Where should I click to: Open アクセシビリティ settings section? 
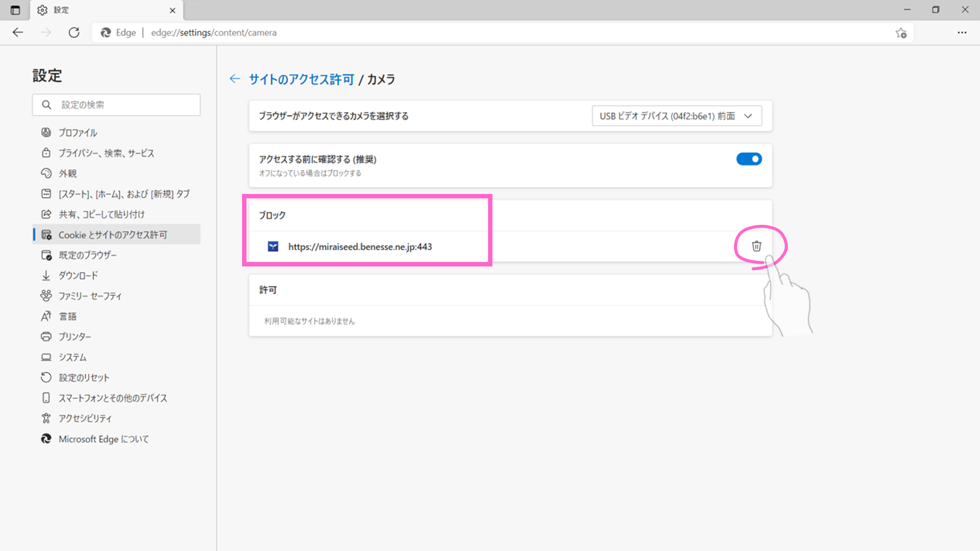[85, 418]
